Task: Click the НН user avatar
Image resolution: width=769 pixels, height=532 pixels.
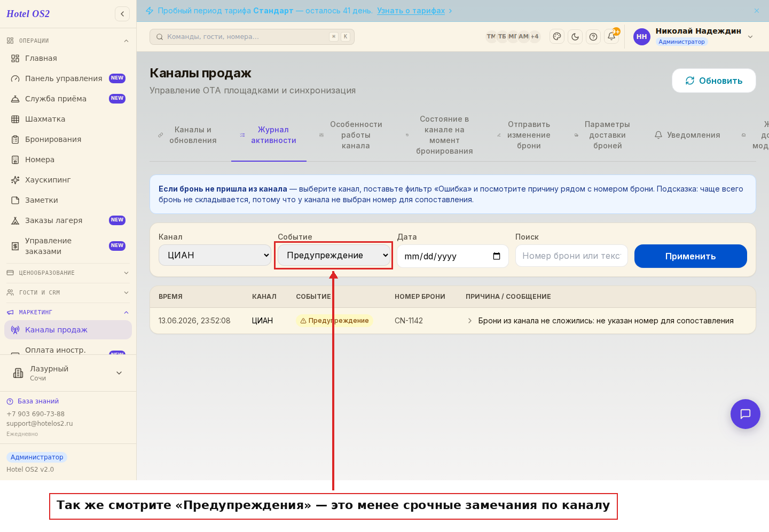Action: 642,37
